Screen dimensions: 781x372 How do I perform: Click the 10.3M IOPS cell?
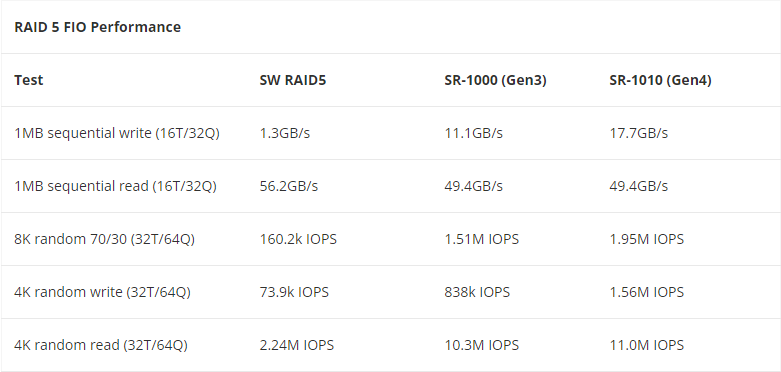(481, 345)
